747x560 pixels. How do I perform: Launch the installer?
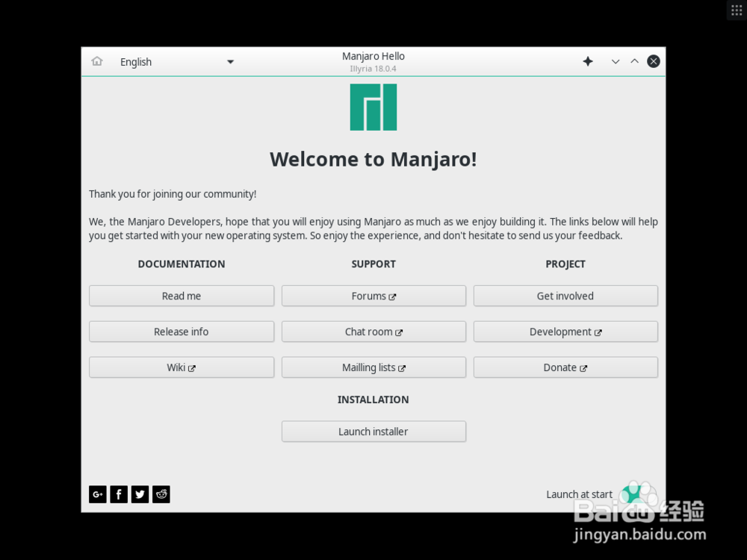point(373,432)
